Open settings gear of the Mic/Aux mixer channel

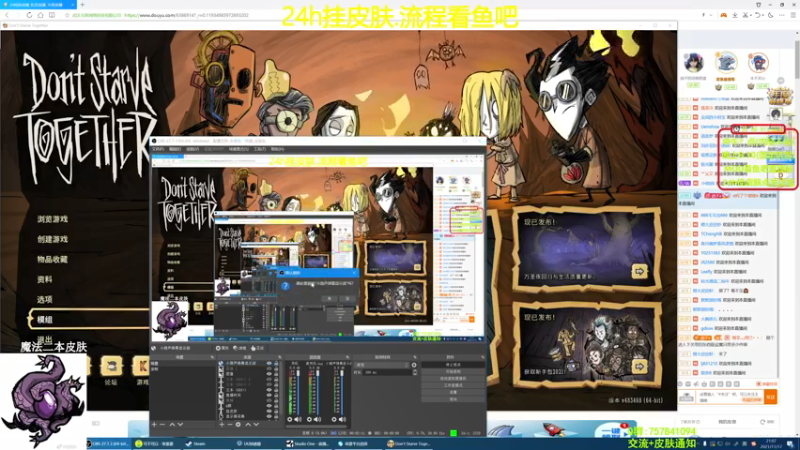(x=309, y=419)
